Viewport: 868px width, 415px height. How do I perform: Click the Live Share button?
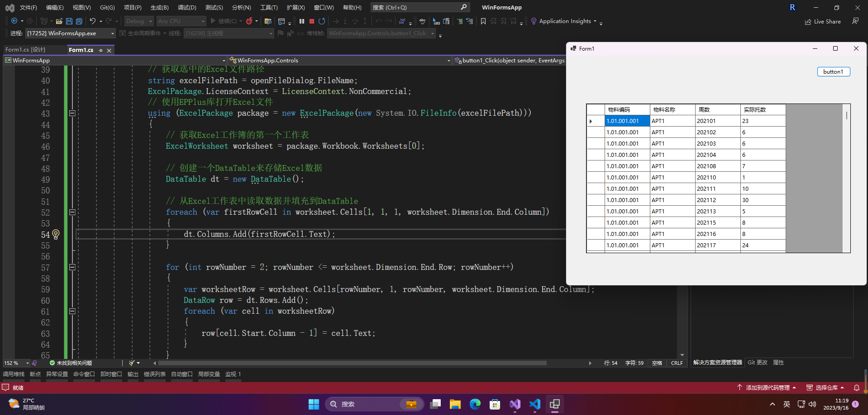click(823, 22)
